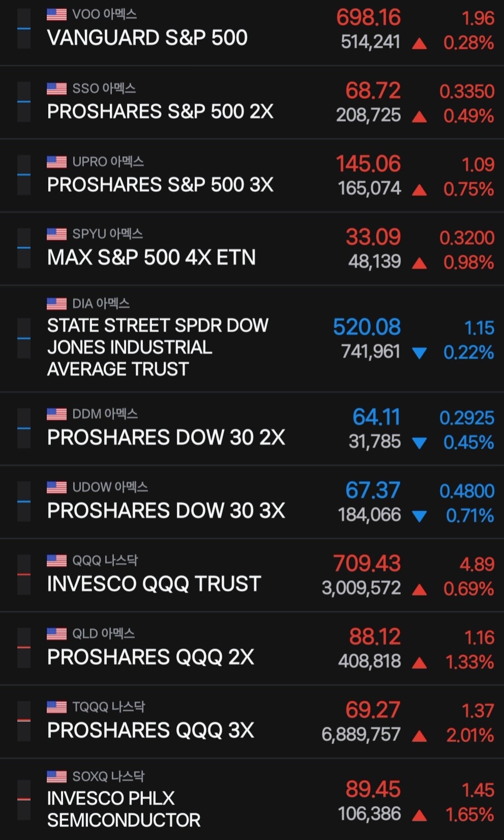The height and width of the screenshot is (840, 504).
Task: Open INVESCO QQQ TRUST details
Action: pyautogui.click(x=252, y=575)
